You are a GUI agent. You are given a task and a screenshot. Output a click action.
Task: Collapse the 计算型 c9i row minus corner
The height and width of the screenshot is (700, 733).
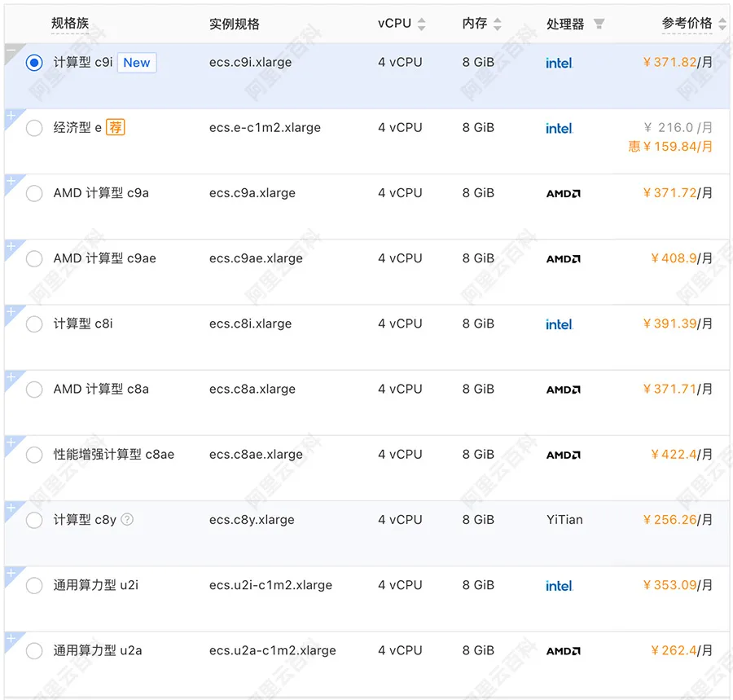coord(11,51)
